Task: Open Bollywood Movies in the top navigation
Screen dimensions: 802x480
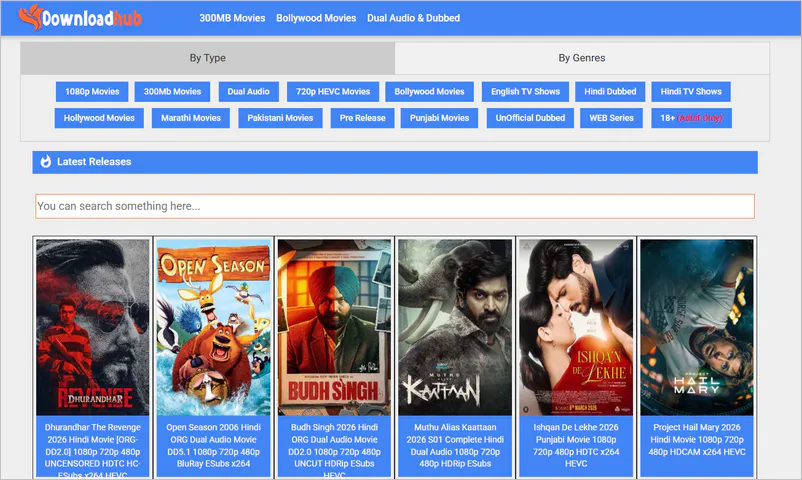Action: click(316, 18)
